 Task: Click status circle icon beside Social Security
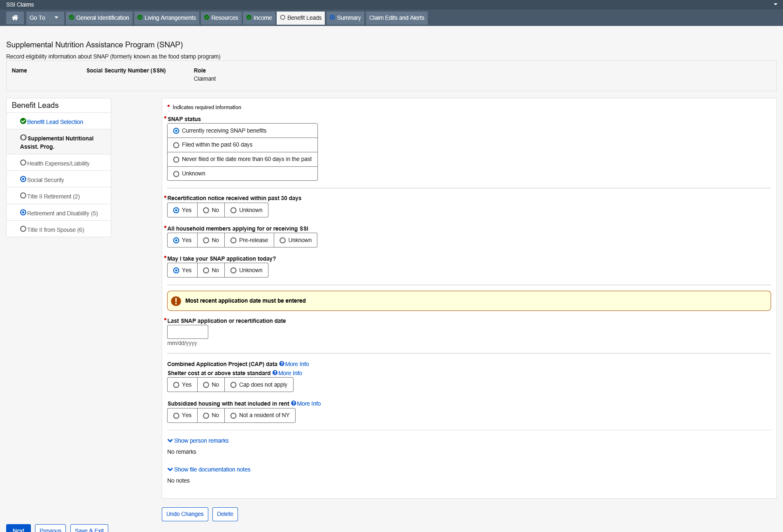(23, 179)
